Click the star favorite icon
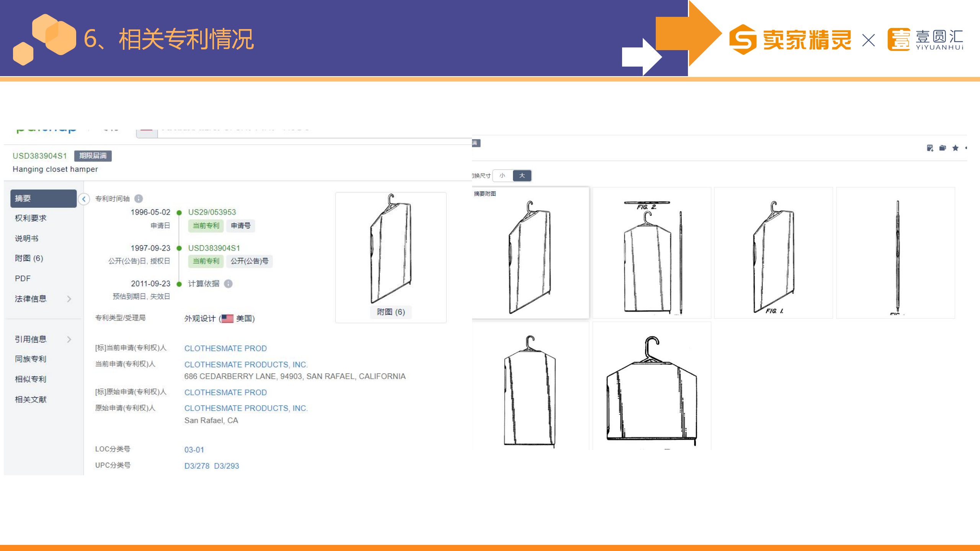Screen dimensions: 980x551 pos(955,148)
